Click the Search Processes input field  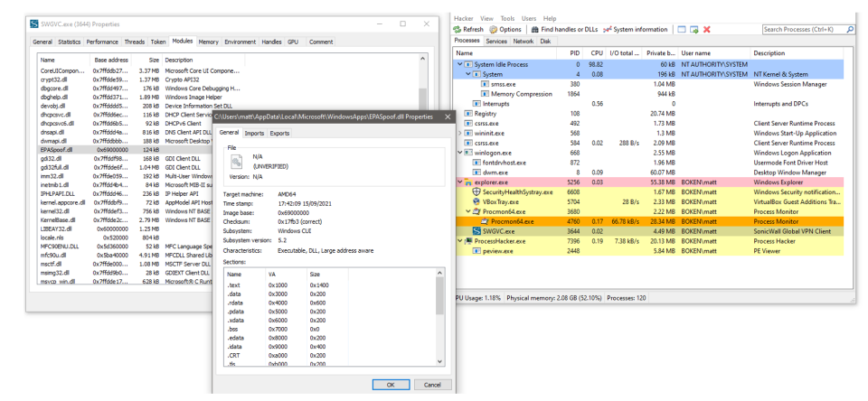point(801,29)
